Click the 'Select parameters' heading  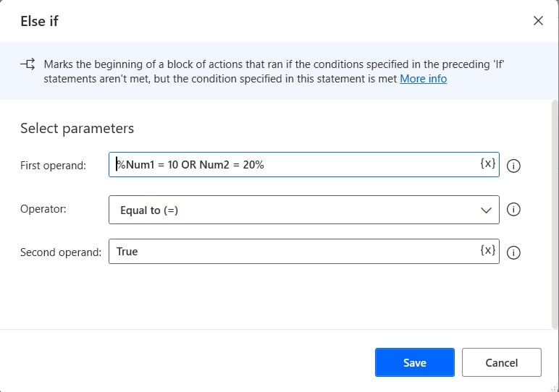77,128
